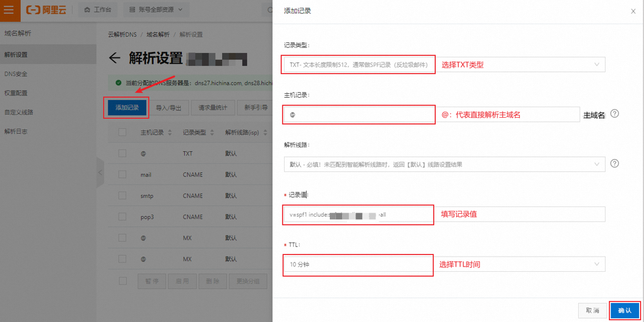Click the 取消 button

(x=592, y=310)
